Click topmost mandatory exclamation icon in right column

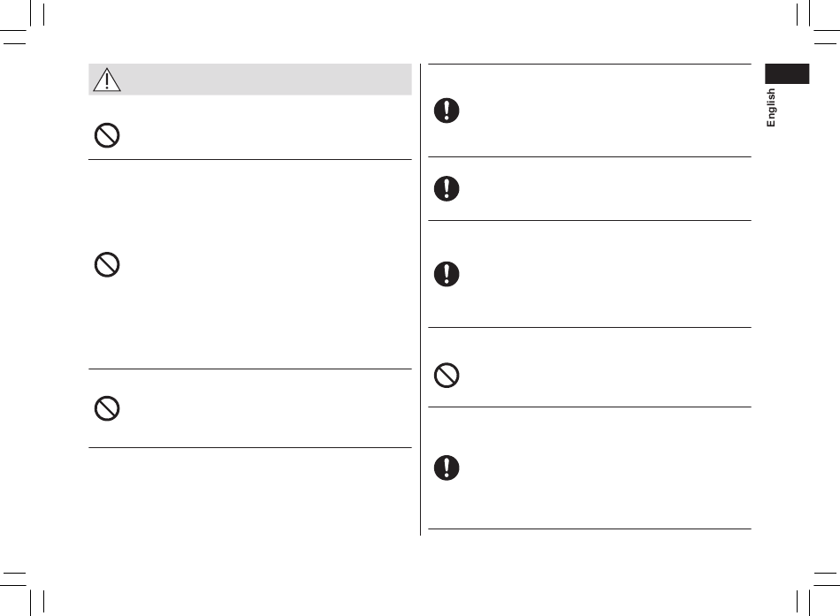pyautogui.click(x=447, y=110)
